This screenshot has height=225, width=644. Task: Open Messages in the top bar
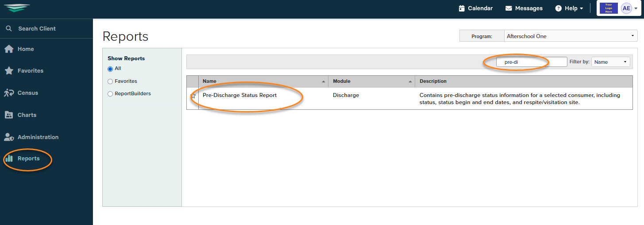click(x=524, y=8)
